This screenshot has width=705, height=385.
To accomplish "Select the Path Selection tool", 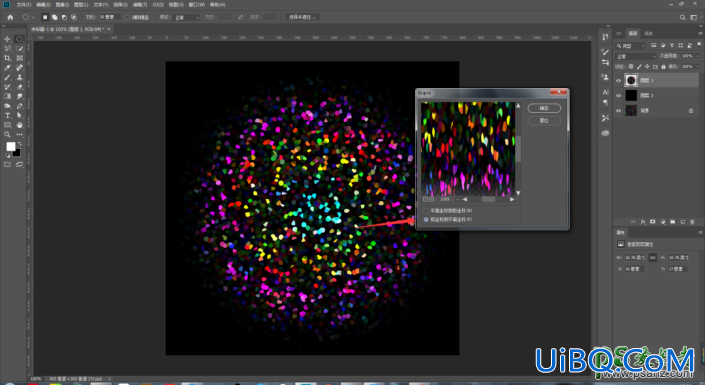I will [x=19, y=116].
